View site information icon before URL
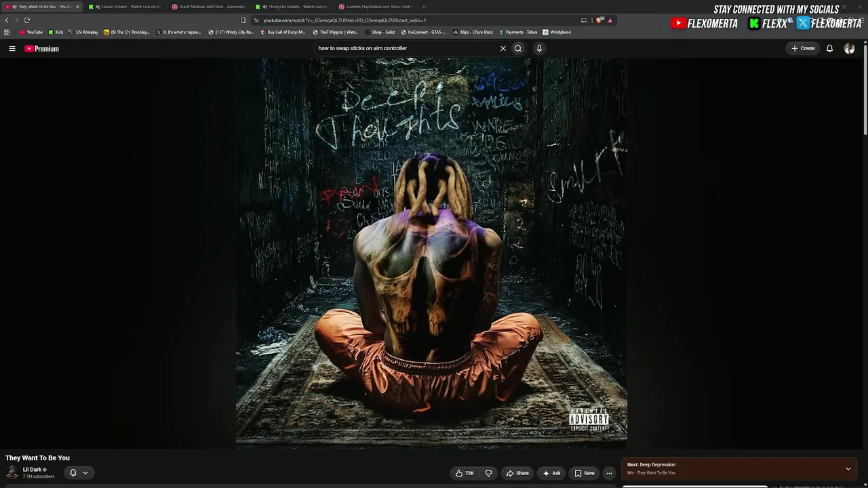The width and height of the screenshot is (868, 488). [256, 20]
